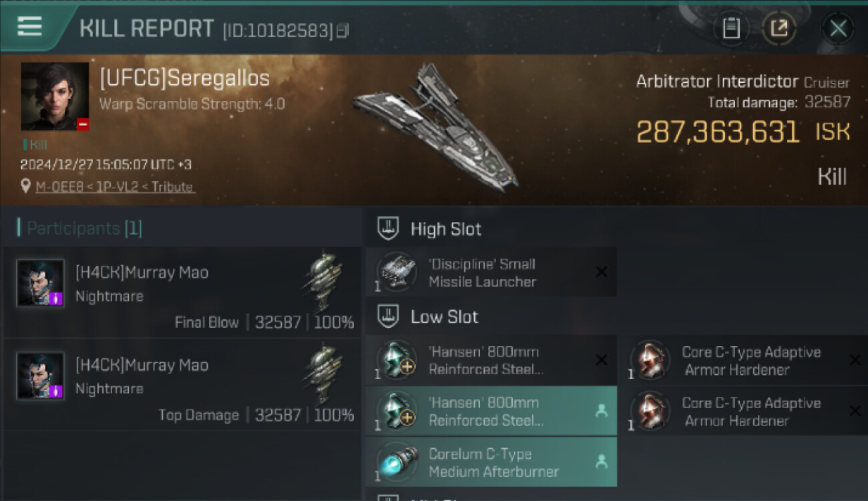Screen dimensions: 868x501
Task: Click first 'Hansen' 800mm Reinforced Steel icon
Action: coord(397,360)
